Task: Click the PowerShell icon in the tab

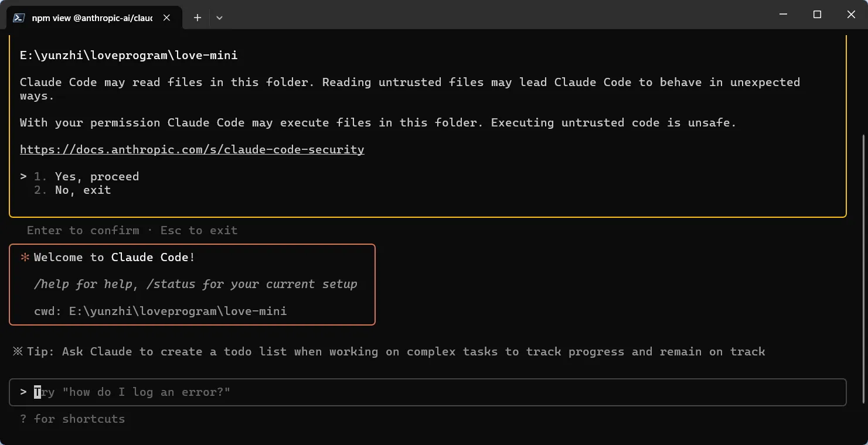Action: point(19,18)
